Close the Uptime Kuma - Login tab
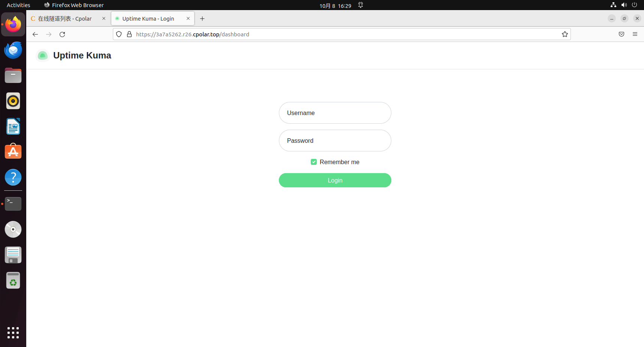The image size is (644, 347). (188, 18)
